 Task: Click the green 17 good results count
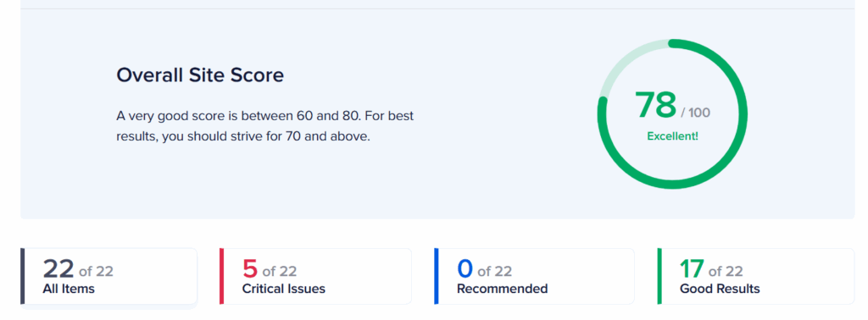pyautogui.click(x=692, y=268)
